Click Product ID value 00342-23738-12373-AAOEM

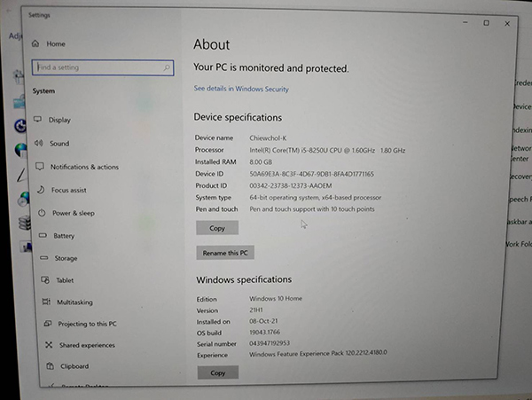[291, 185]
